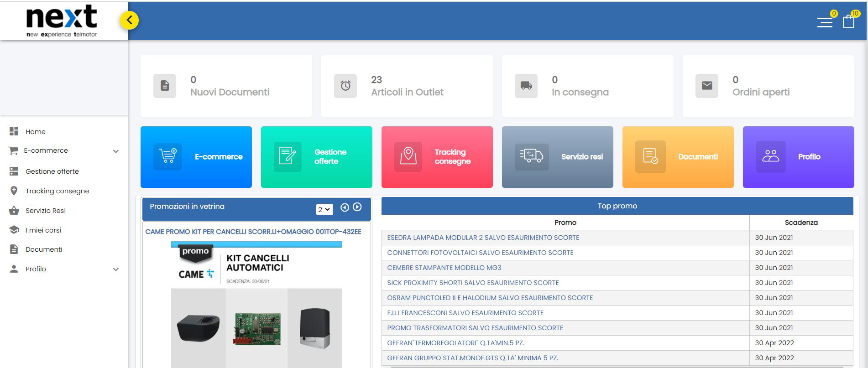Image resolution: width=868 pixels, height=368 pixels.
Task: Click the Kit Cancelli Automatici promo image
Action: 256,305
